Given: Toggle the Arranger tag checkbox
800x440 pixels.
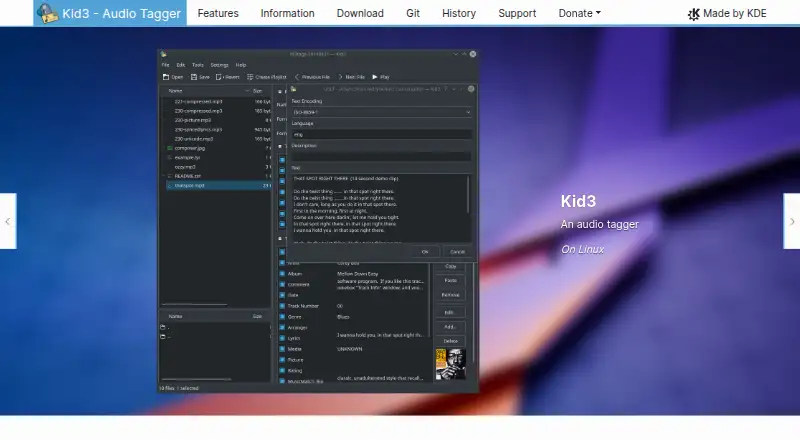Looking at the screenshot, I should (282, 327).
